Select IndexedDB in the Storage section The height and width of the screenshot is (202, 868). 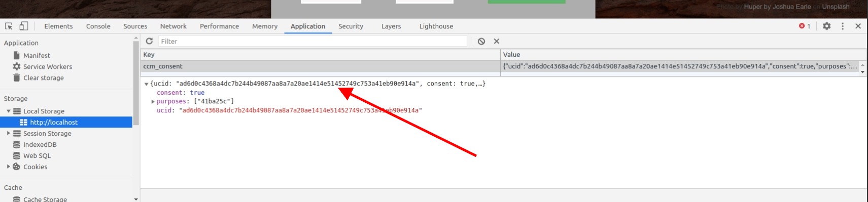pyautogui.click(x=40, y=144)
